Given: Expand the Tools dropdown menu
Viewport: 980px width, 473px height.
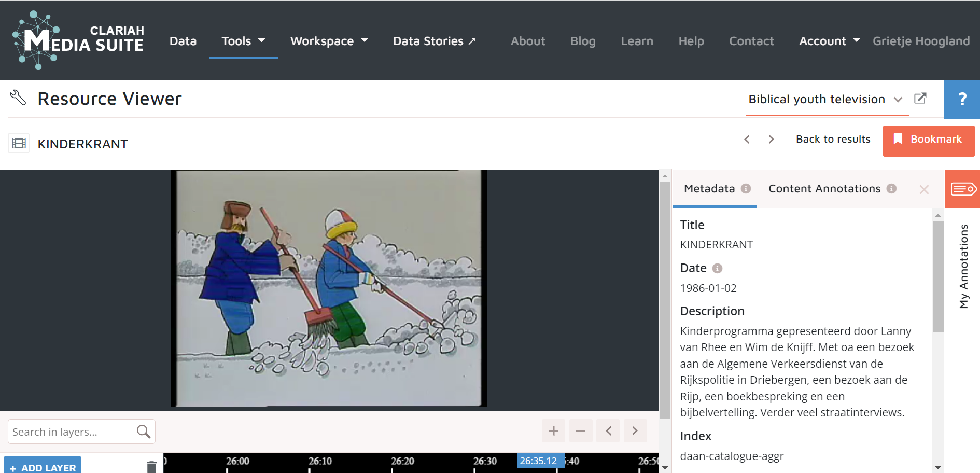Looking at the screenshot, I should point(243,41).
